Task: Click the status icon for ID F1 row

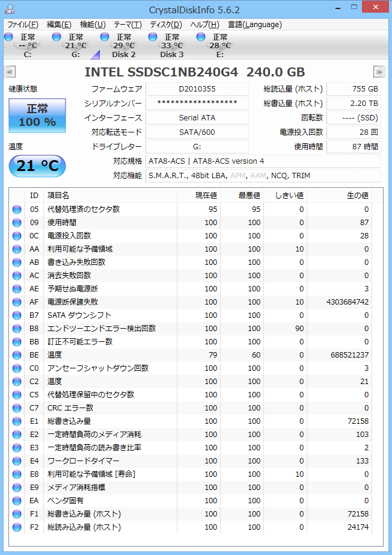Action: click(x=17, y=514)
